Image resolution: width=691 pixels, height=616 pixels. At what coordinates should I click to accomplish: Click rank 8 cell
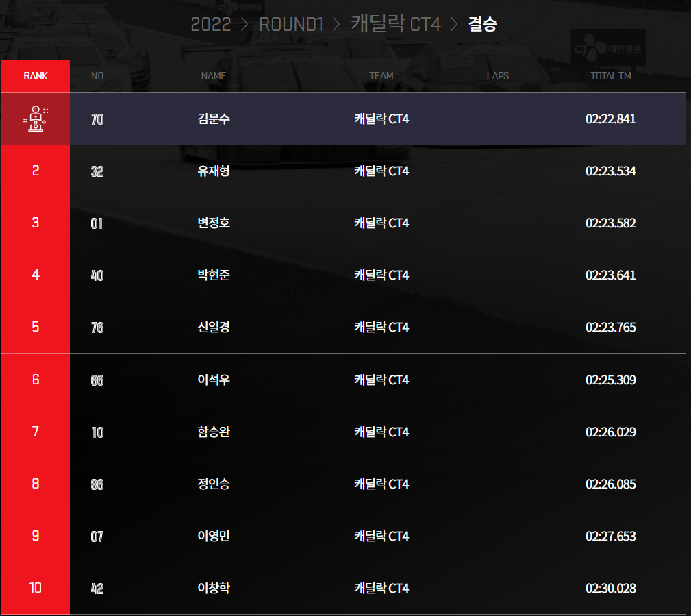pyautogui.click(x=36, y=484)
